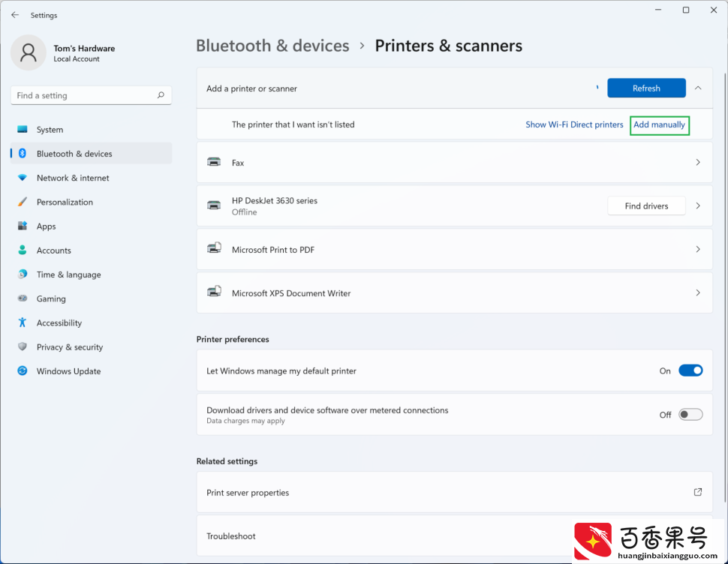Click the Apps icon in sidebar
This screenshot has height=564, width=728.
coord(23,226)
